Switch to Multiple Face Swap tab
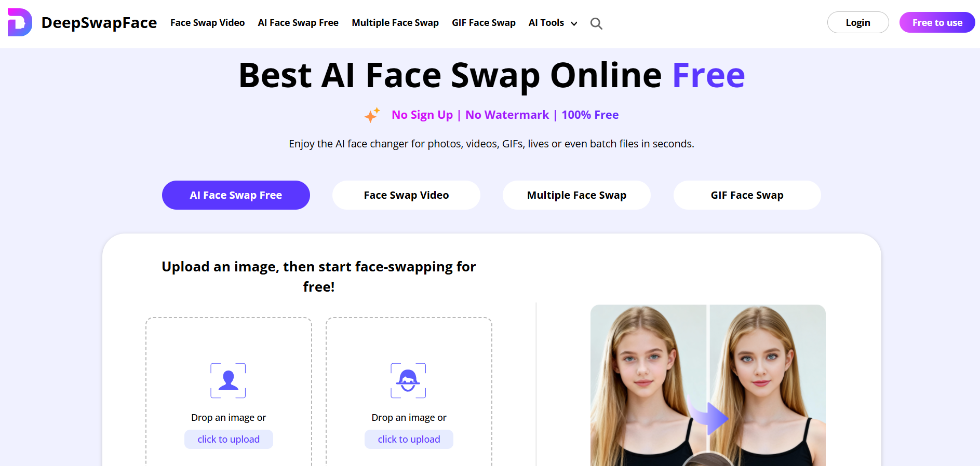Viewport: 980px width, 466px height. (x=576, y=195)
